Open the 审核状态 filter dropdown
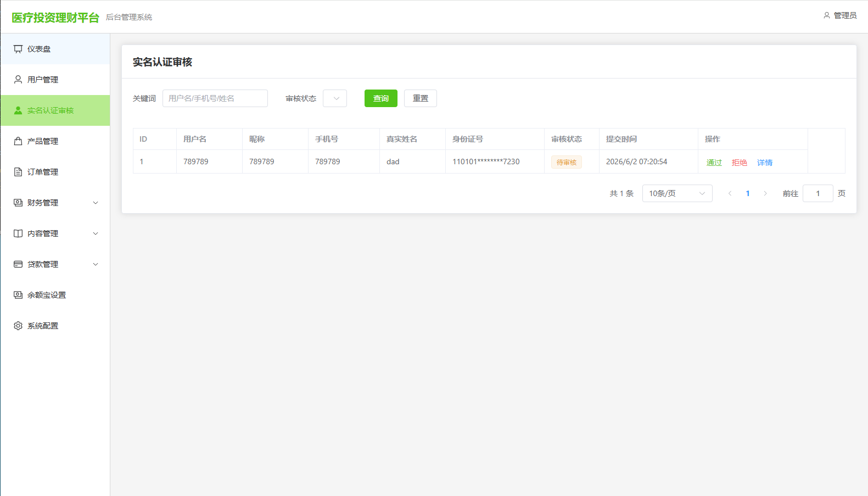 [335, 98]
